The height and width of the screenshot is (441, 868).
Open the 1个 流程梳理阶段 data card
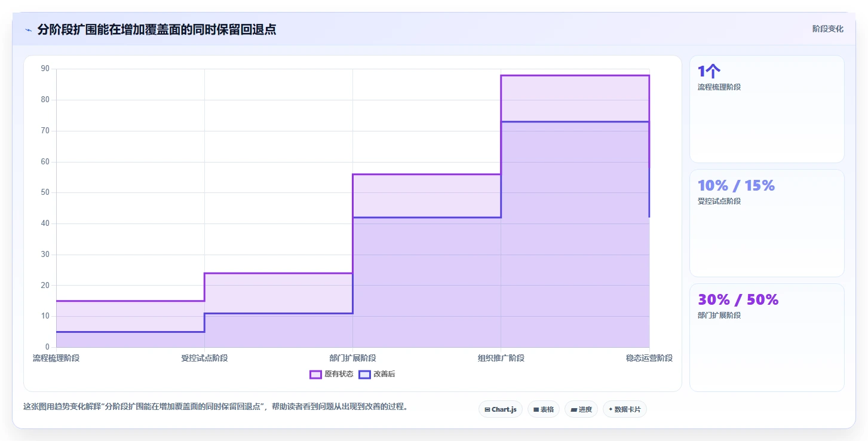click(x=767, y=109)
